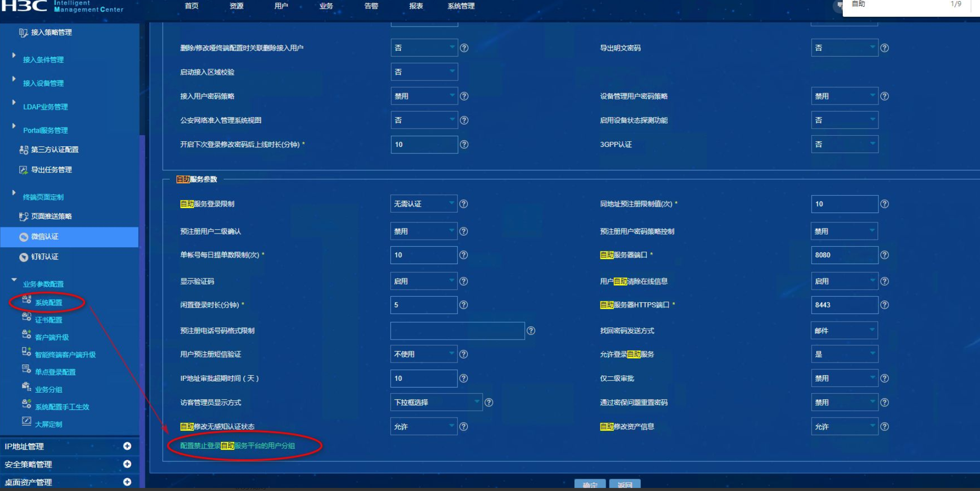Screen dimensions: 980x491
Task: Expand LDAP业务管理 in sidebar
Action: pos(14,102)
